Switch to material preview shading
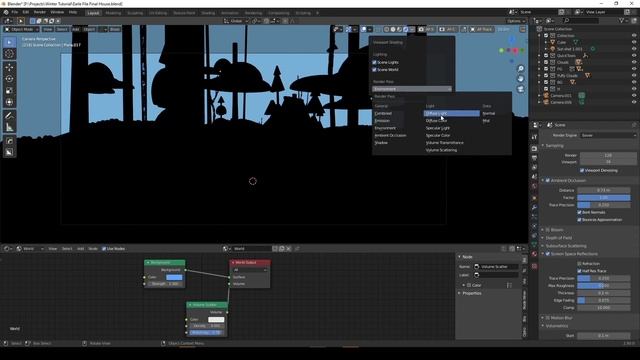 pos(399,29)
